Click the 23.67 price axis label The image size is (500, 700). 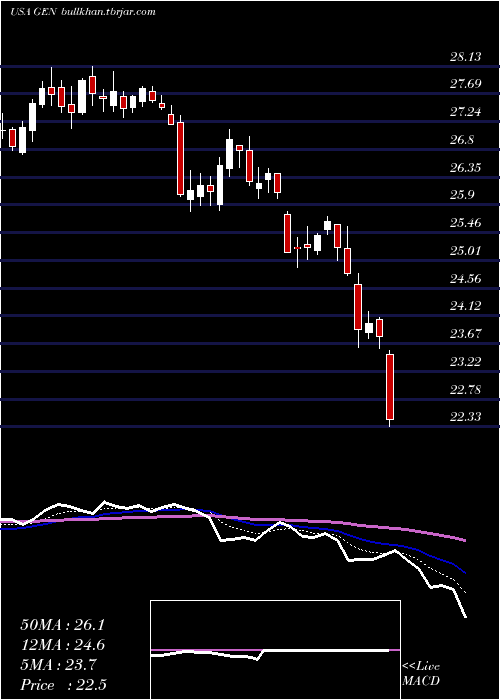coord(466,333)
